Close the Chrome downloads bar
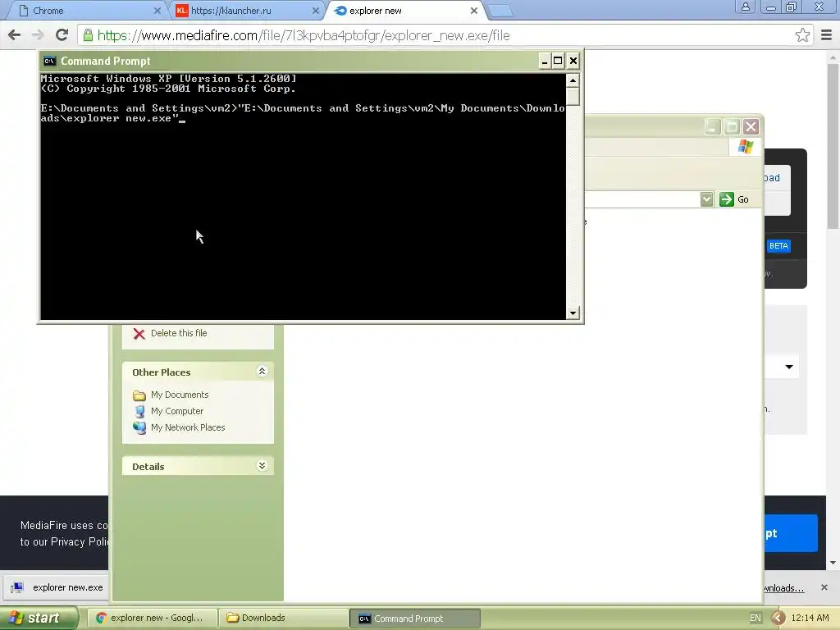 coord(824,587)
